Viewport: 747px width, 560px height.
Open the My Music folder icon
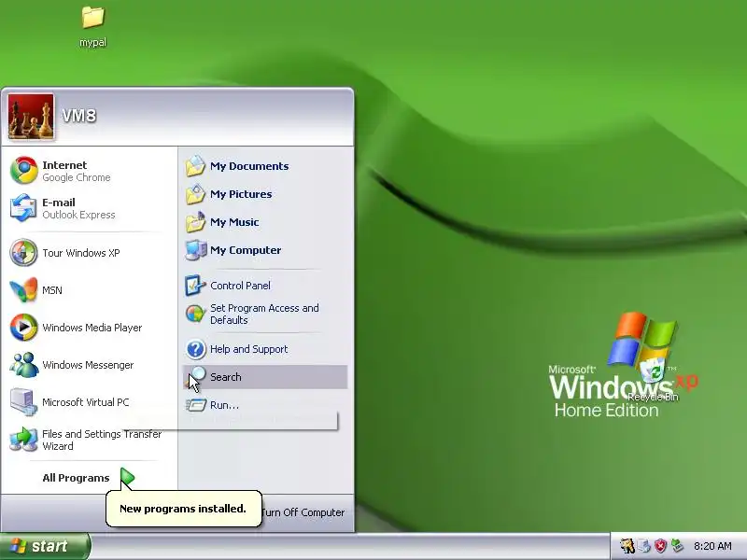click(x=195, y=222)
